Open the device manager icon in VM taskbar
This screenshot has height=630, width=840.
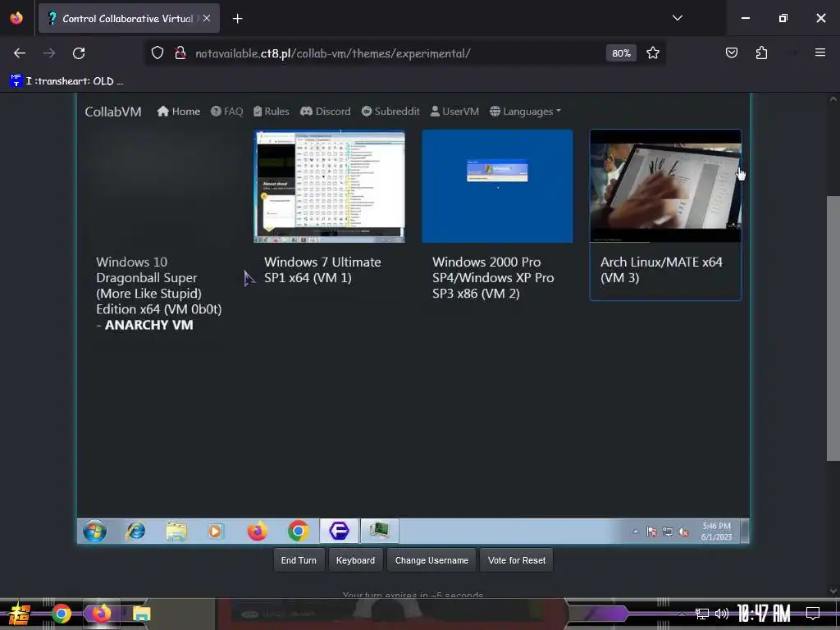pos(379,531)
